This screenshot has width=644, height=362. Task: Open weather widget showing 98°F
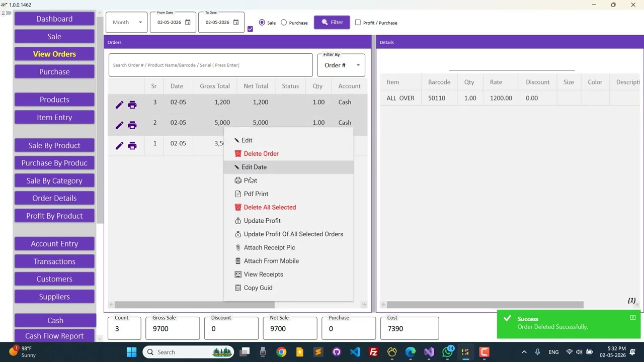pos(22,351)
